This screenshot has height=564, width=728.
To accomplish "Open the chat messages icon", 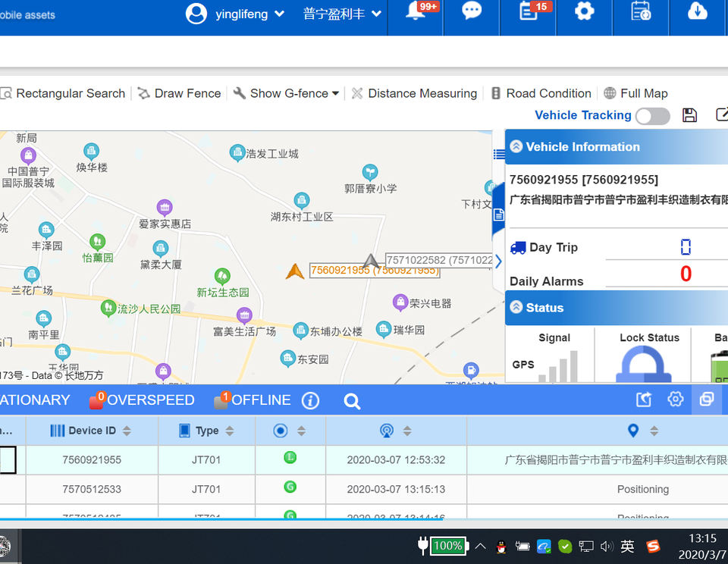I will click(472, 12).
